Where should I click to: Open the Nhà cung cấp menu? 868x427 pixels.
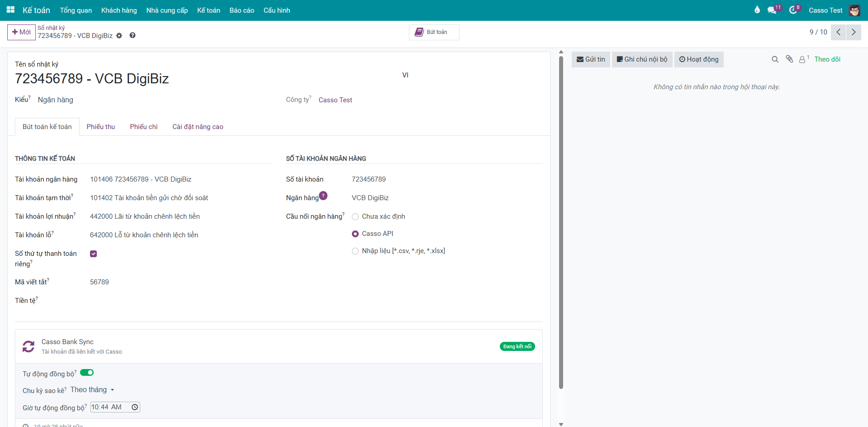167,10
